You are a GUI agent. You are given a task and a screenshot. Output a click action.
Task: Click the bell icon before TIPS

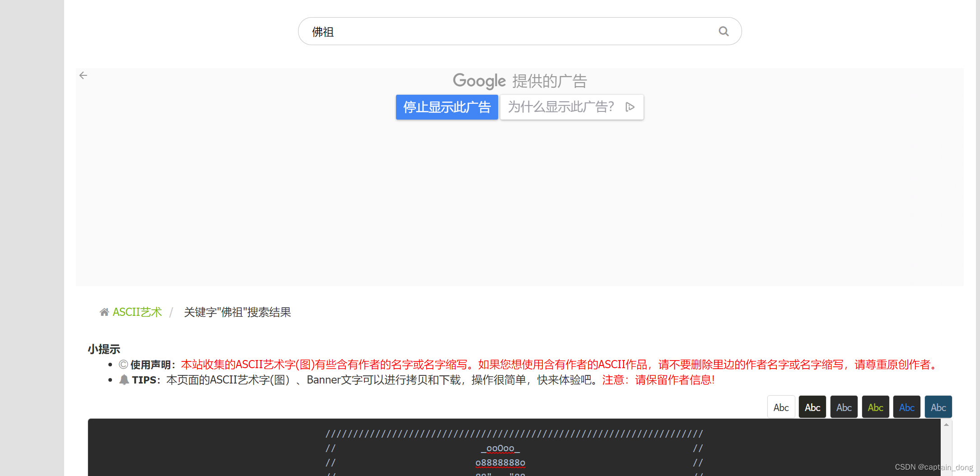[124, 379]
